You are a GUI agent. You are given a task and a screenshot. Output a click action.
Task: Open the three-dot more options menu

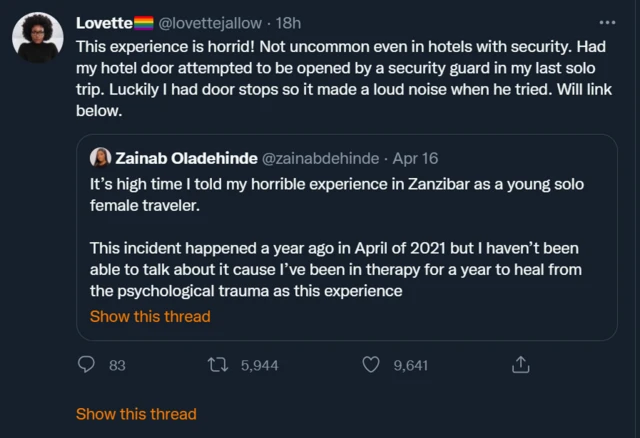[606, 22]
